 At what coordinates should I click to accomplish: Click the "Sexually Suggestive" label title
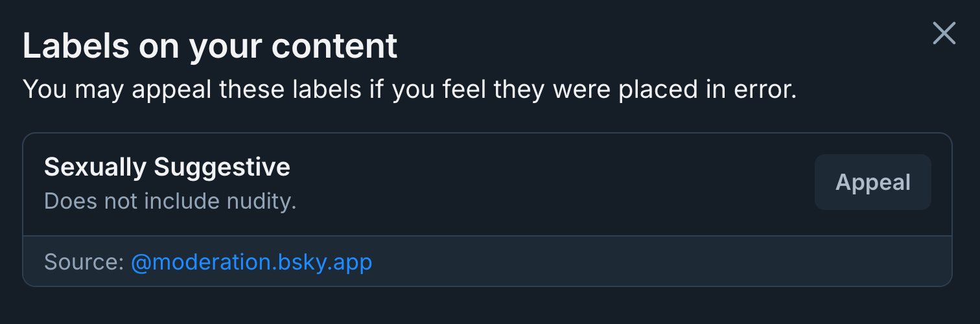(x=167, y=168)
